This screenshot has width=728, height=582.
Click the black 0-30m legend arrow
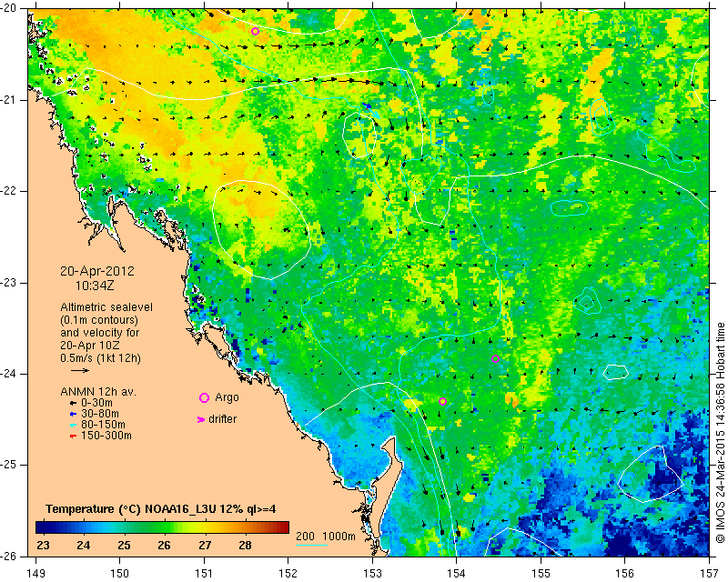[x=73, y=403]
